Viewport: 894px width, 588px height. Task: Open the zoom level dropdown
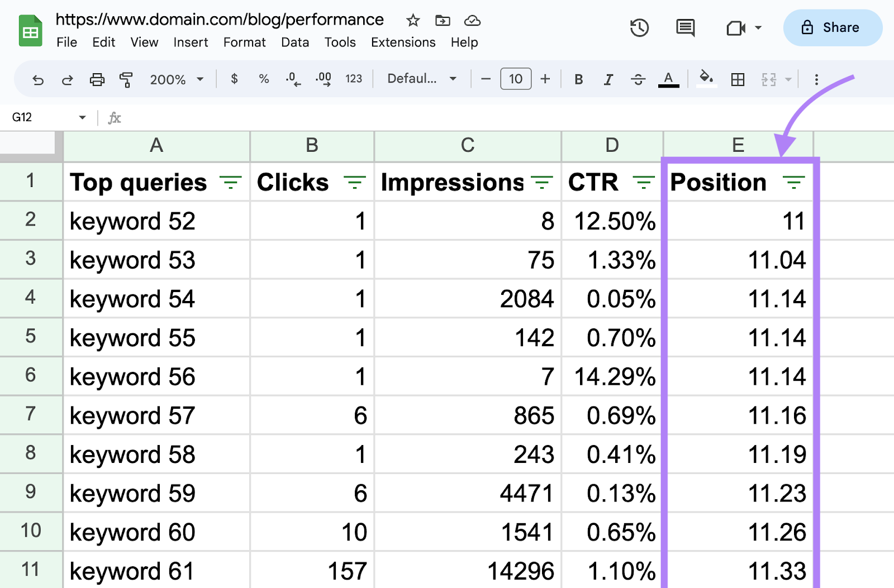[x=176, y=79]
